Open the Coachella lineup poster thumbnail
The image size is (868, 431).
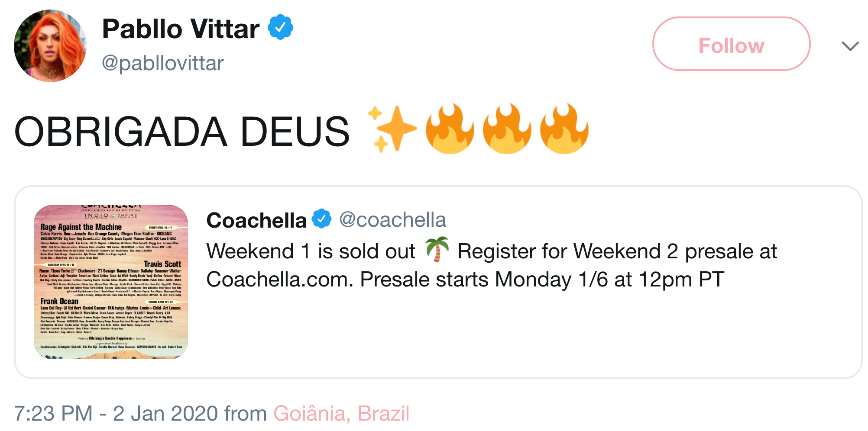(111, 282)
